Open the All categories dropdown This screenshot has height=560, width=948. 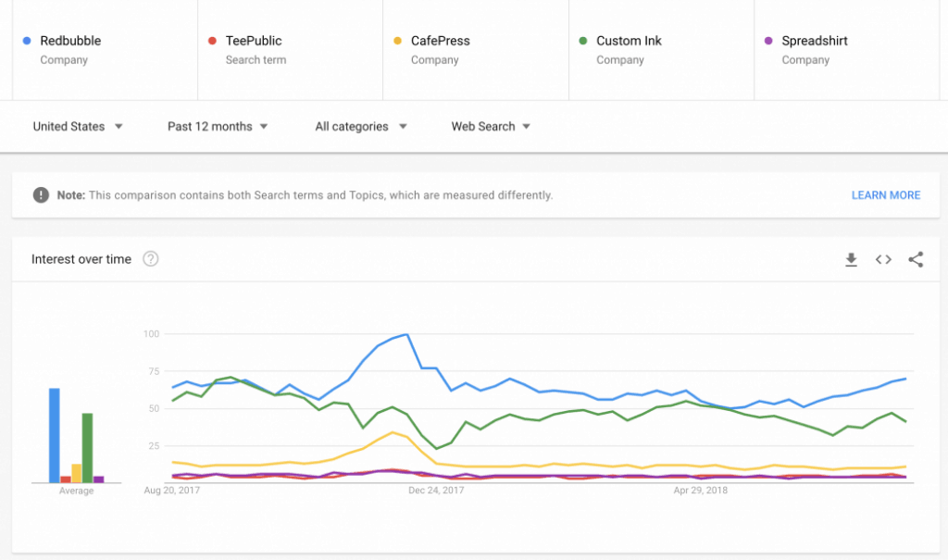click(x=361, y=127)
